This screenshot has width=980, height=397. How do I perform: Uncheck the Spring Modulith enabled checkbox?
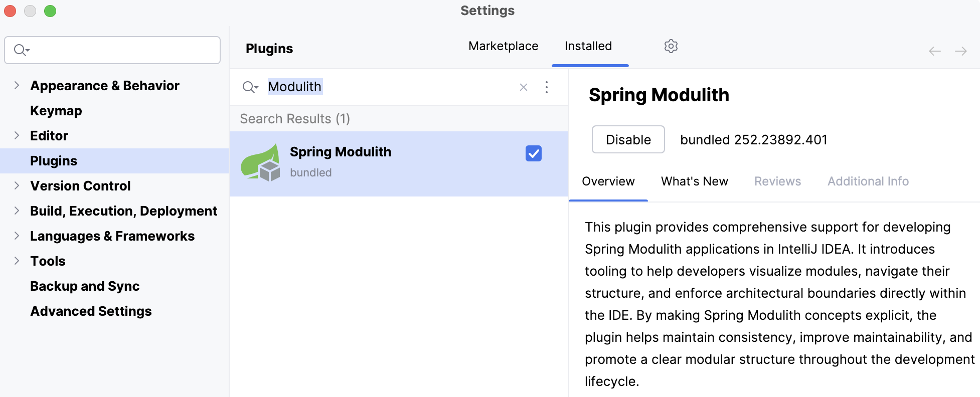(x=533, y=153)
